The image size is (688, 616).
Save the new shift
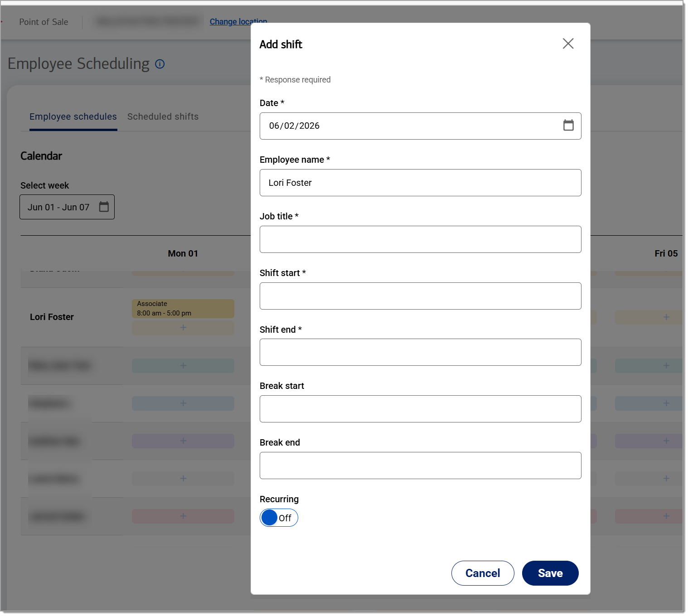pos(550,573)
